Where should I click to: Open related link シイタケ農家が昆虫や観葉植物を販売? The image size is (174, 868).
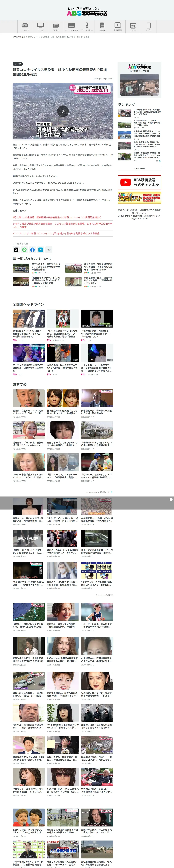(62, 225)
